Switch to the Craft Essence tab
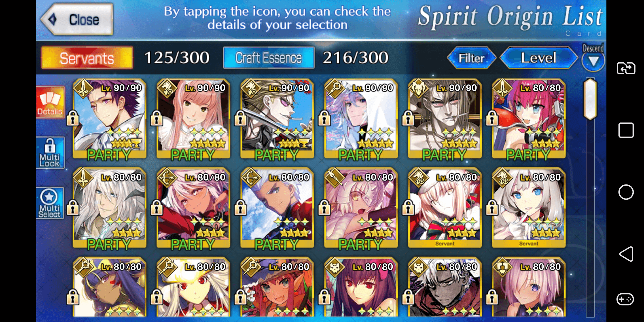This screenshot has width=644, height=322. [x=269, y=58]
